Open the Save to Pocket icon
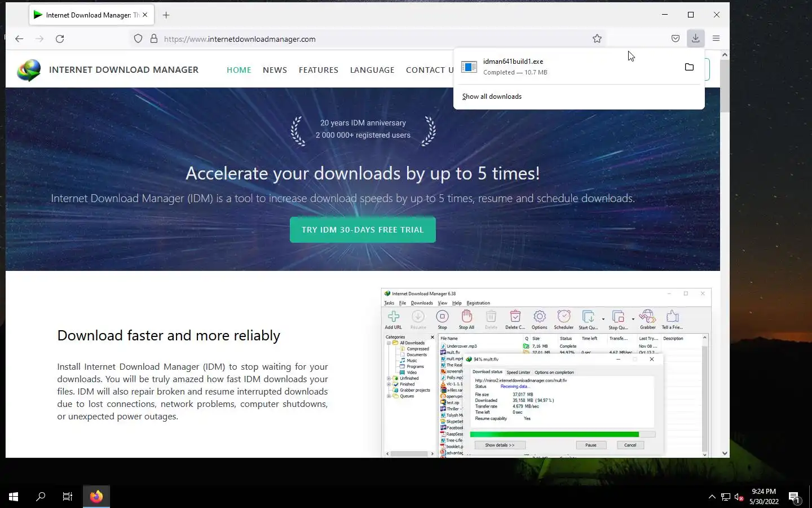 (x=676, y=38)
